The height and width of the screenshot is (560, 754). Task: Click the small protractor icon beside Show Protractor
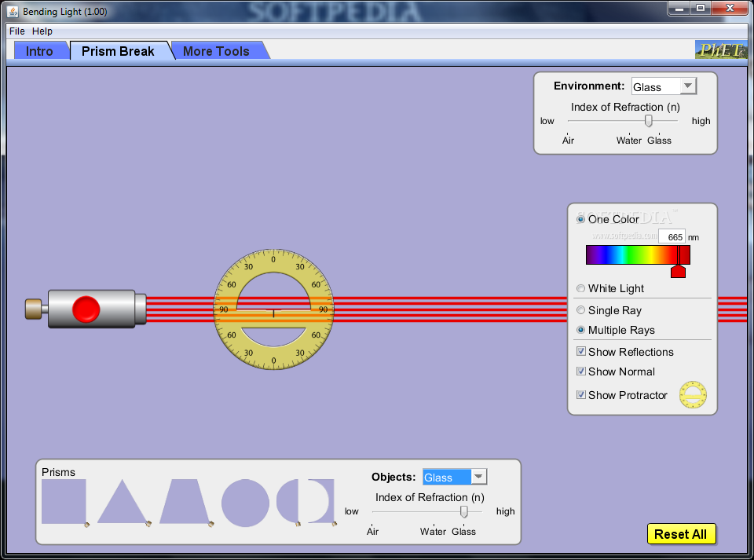point(693,394)
